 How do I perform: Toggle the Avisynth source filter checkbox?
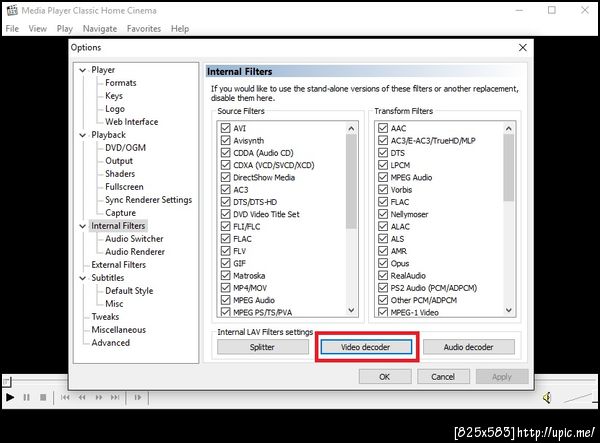(x=225, y=140)
